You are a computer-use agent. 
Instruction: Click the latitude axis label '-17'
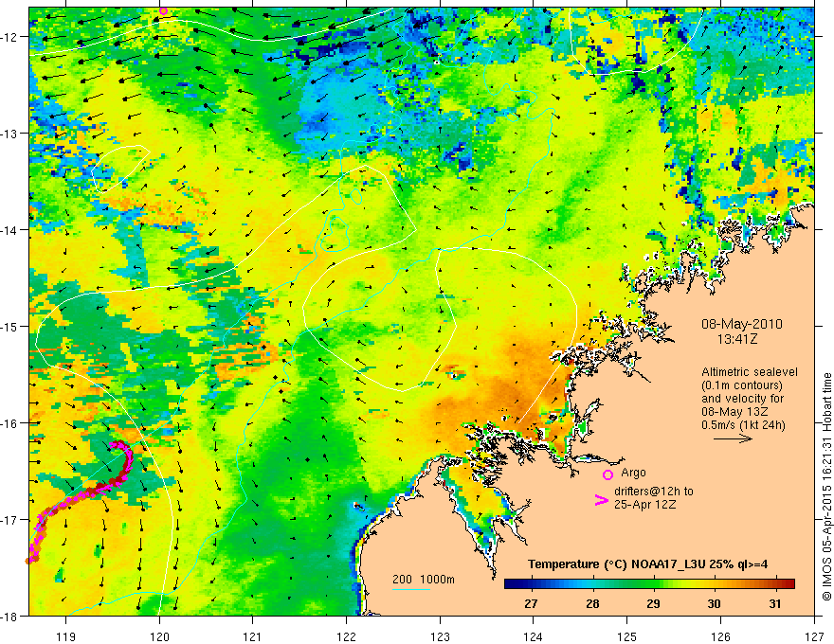9,520
